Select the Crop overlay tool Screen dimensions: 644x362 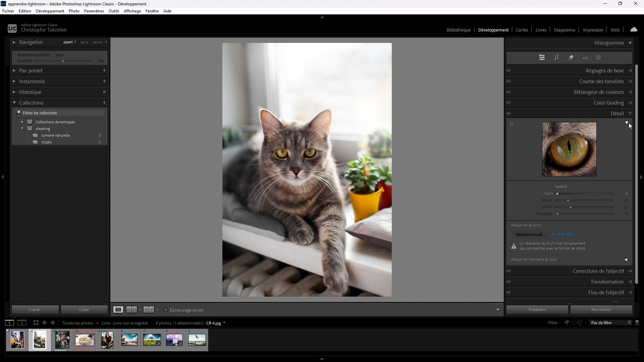[556, 57]
